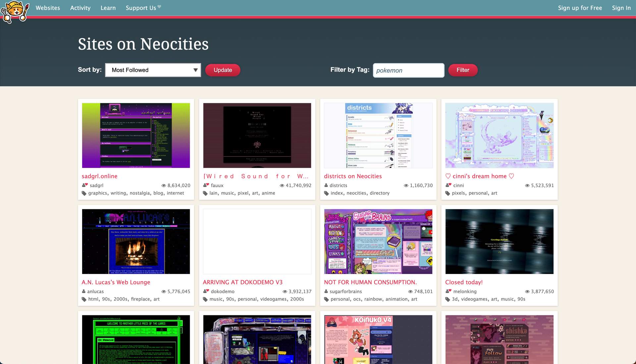Image resolution: width=636 pixels, height=364 pixels.
Task: Click the supporter icon beside fauux
Action: 206,185
